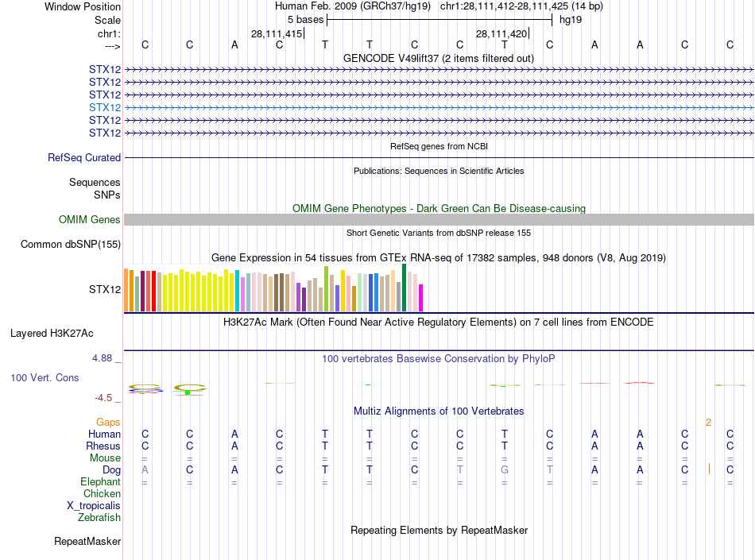Open the RefSeq Curated track label

coord(84,157)
